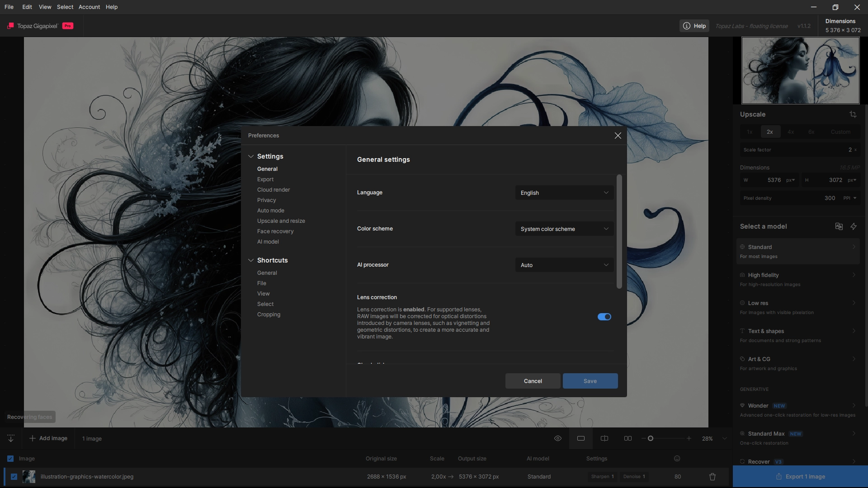Toggle the Image header select-all checkbox
The width and height of the screenshot is (868, 488).
point(10,459)
